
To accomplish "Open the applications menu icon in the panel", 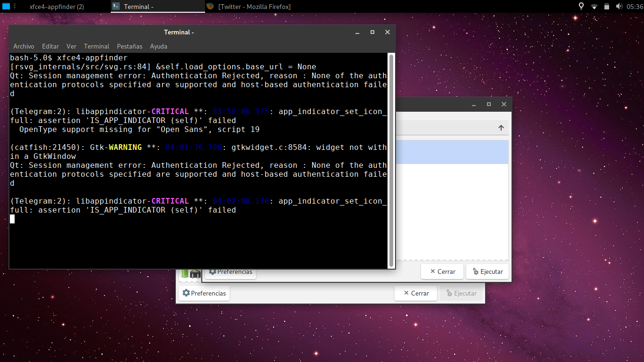I will point(6,7).
